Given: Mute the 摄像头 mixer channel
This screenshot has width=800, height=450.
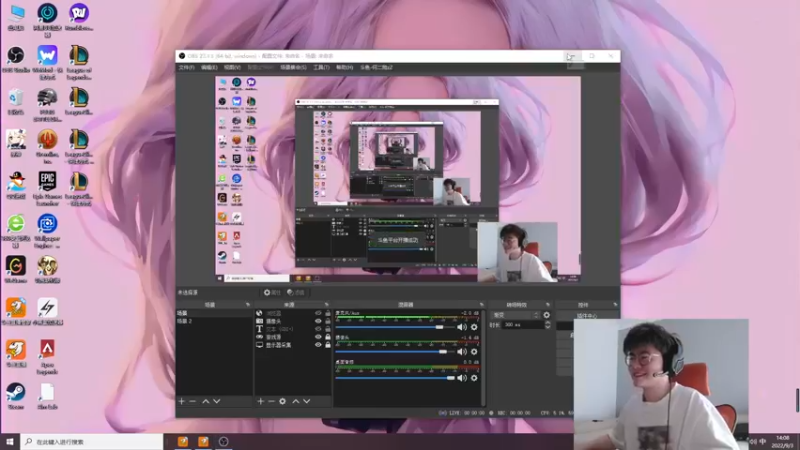Looking at the screenshot, I should (462, 352).
